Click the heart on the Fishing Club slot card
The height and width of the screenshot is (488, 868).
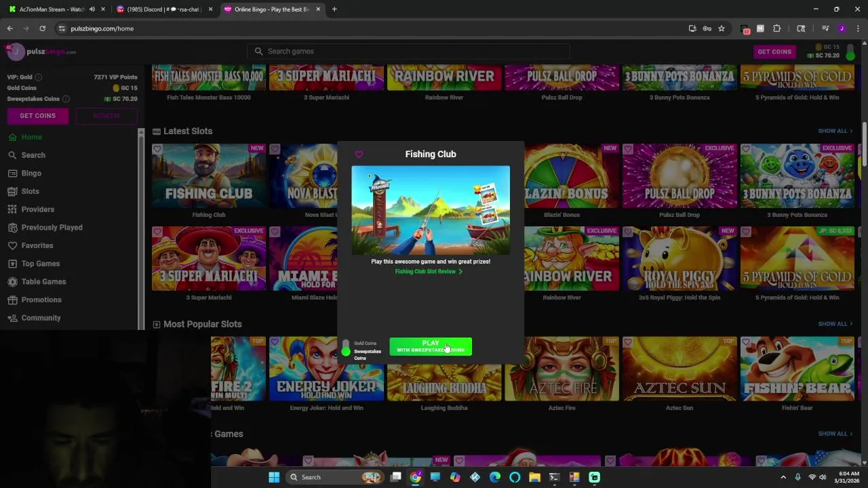157,149
